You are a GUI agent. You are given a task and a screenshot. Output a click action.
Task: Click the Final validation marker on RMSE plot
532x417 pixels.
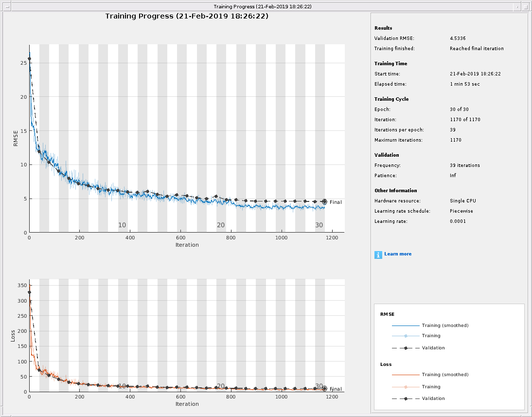click(324, 201)
